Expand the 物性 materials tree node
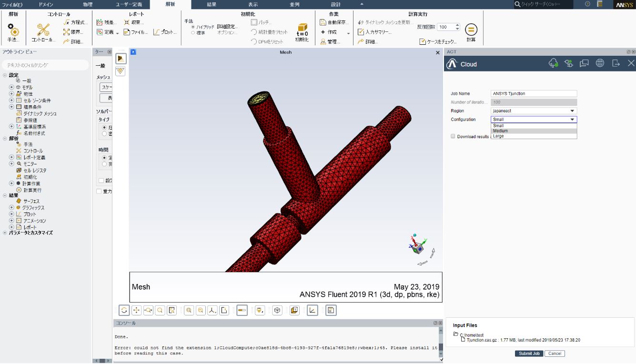This screenshot has height=364, width=636. [x=11, y=94]
